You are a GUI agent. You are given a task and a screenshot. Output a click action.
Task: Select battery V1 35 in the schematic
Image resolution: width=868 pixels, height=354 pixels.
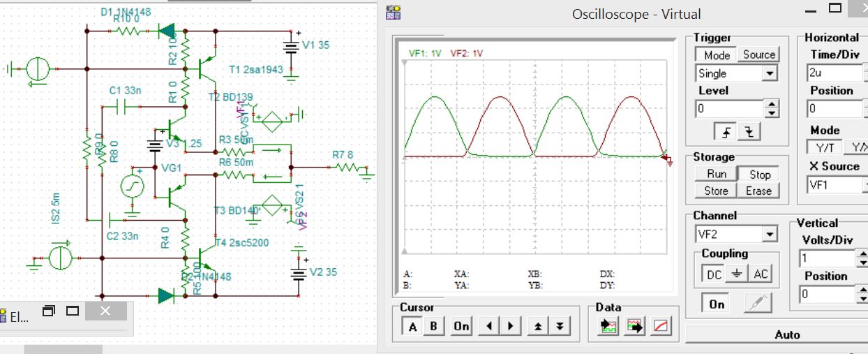click(x=290, y=49)
